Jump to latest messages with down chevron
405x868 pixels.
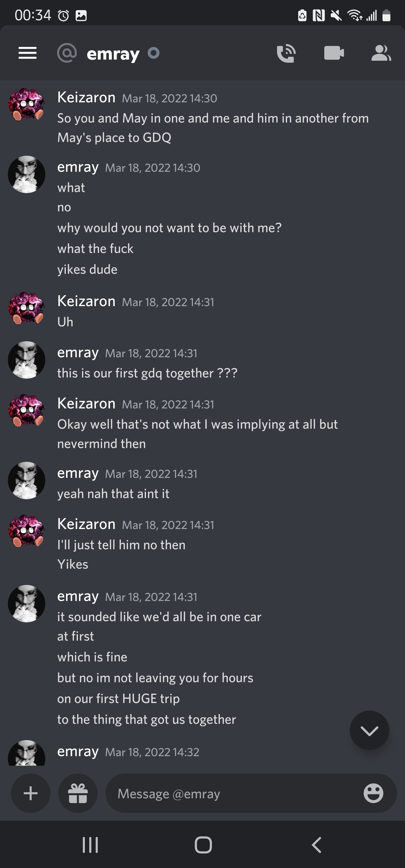tap(369, 730)
